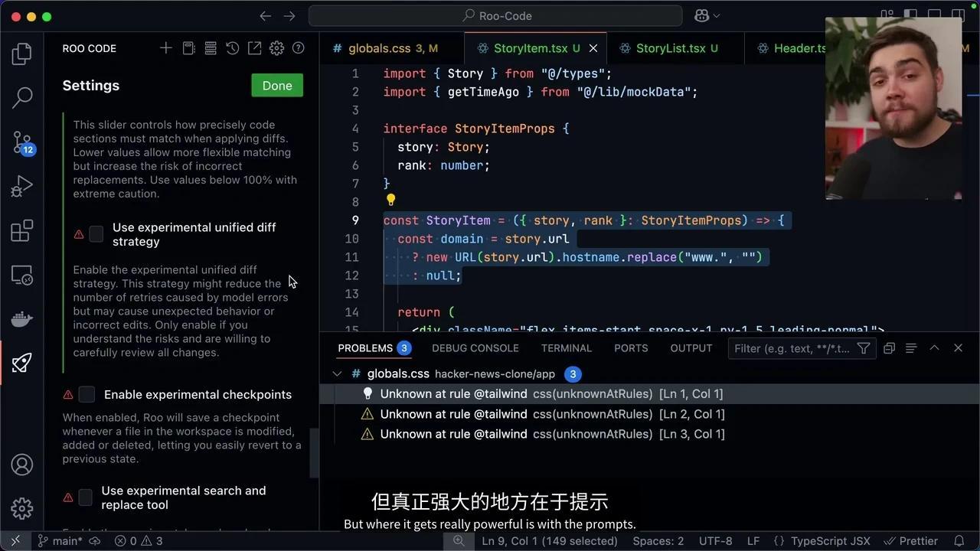Open the Extensions view
This screenshot has height=551, width=980.
[x=22, y=230]
